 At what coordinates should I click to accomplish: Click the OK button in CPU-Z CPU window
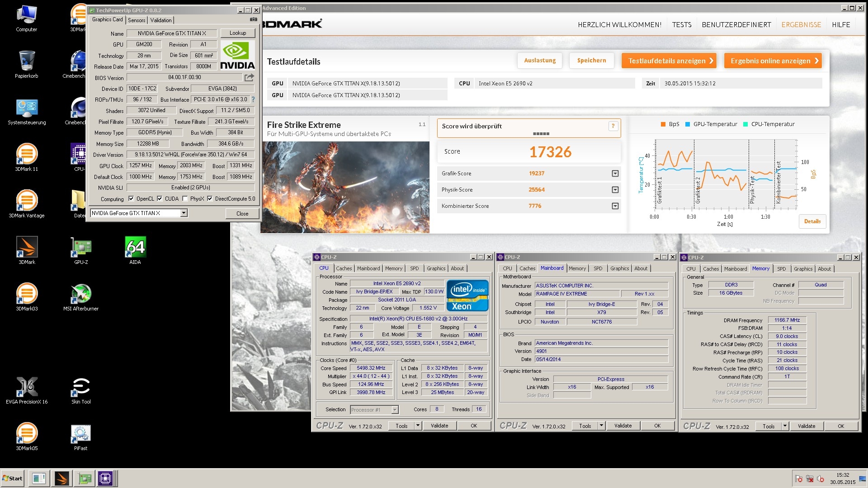pos(474,426)
